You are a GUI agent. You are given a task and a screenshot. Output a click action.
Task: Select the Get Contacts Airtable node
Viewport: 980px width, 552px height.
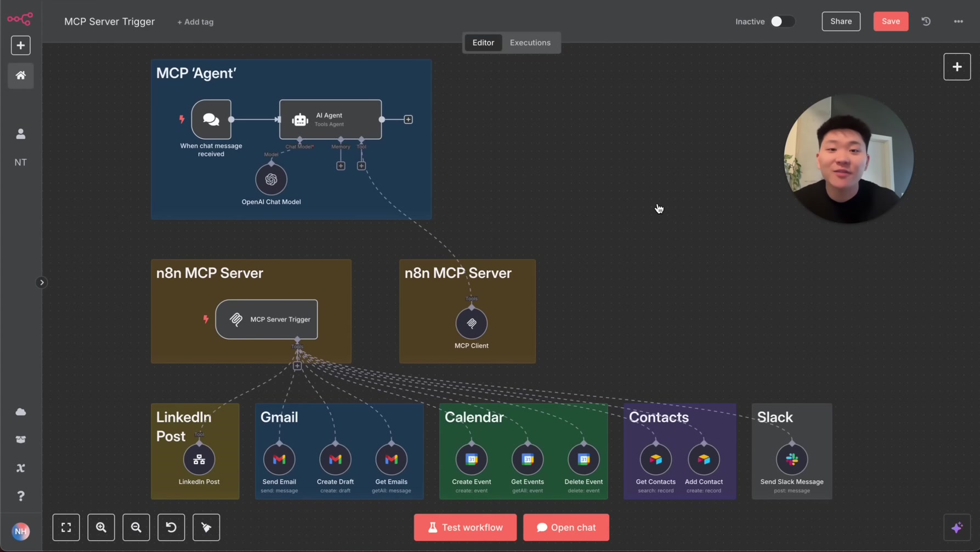tap(655, 459)
